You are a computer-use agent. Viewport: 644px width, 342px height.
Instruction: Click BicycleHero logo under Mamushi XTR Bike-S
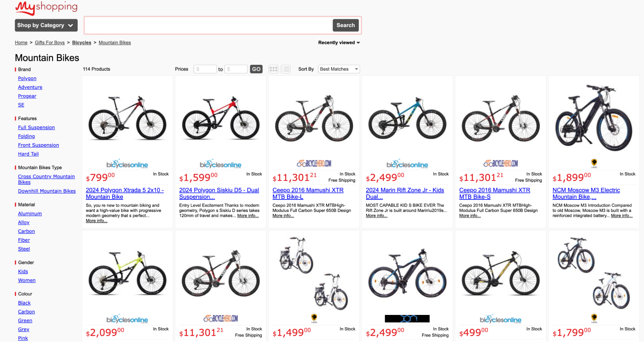501,163
